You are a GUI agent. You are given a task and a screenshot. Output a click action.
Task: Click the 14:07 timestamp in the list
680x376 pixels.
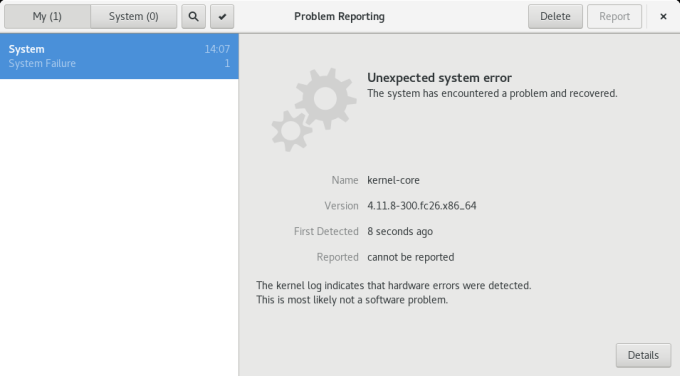click(x=217, y=49)
